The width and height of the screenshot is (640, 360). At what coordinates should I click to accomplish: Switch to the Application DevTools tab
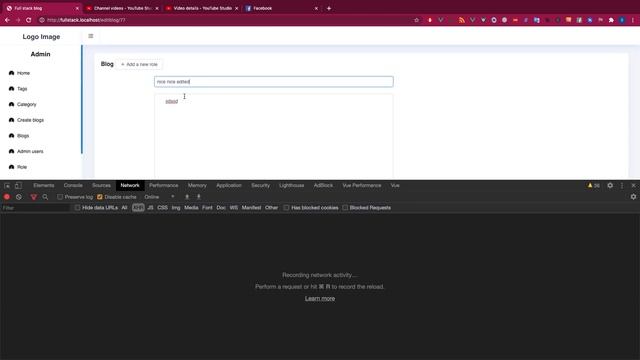pos(229,185)
